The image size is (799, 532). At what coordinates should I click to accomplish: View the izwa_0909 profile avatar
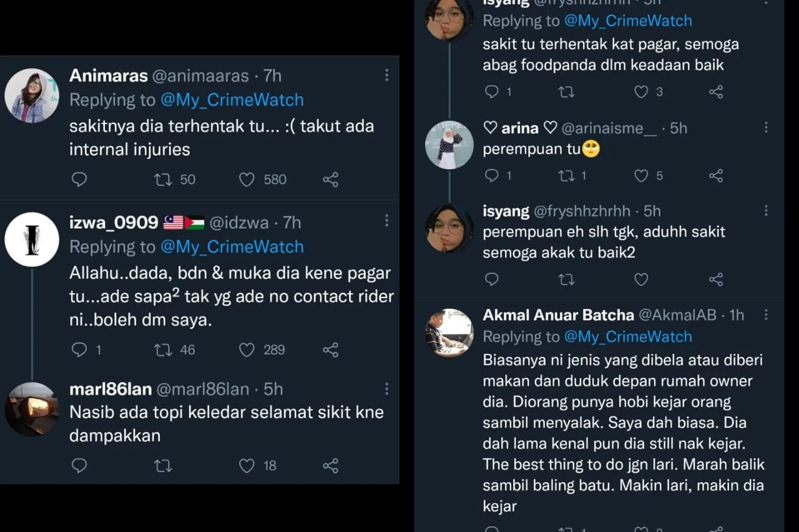tap(31, 239)
